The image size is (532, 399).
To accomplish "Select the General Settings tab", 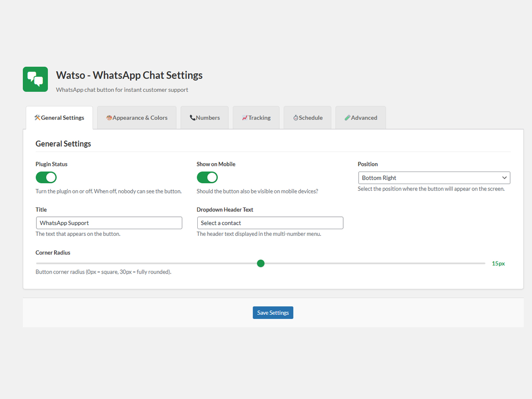I will [59, 117].
